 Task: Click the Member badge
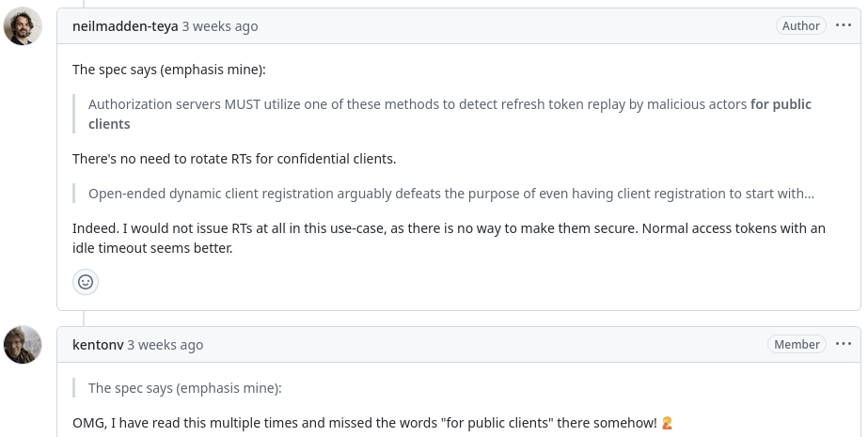coord(797,344)
